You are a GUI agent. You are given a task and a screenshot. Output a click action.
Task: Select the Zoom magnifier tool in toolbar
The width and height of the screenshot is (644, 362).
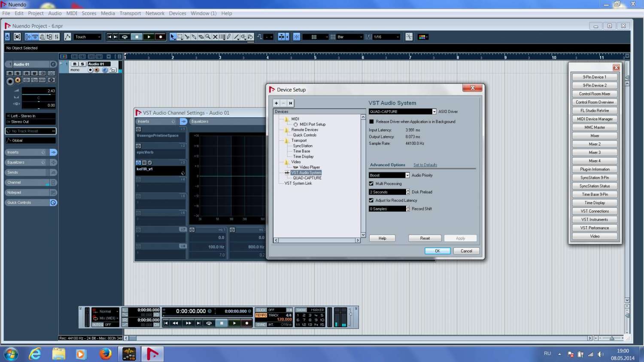click(208, 37)
